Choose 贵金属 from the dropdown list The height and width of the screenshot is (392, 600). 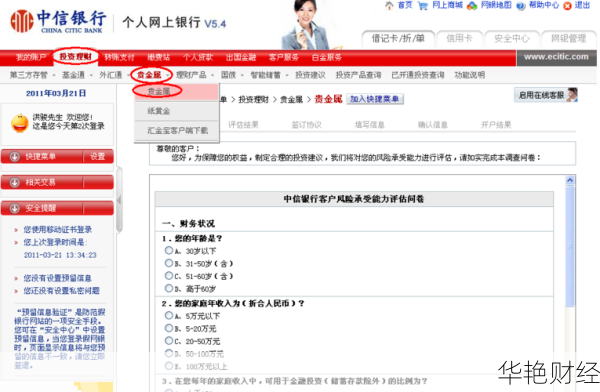[x=176, y=91]
